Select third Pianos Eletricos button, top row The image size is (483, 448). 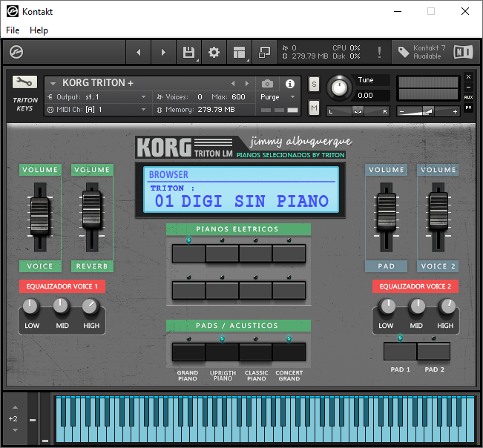(255, 254)
